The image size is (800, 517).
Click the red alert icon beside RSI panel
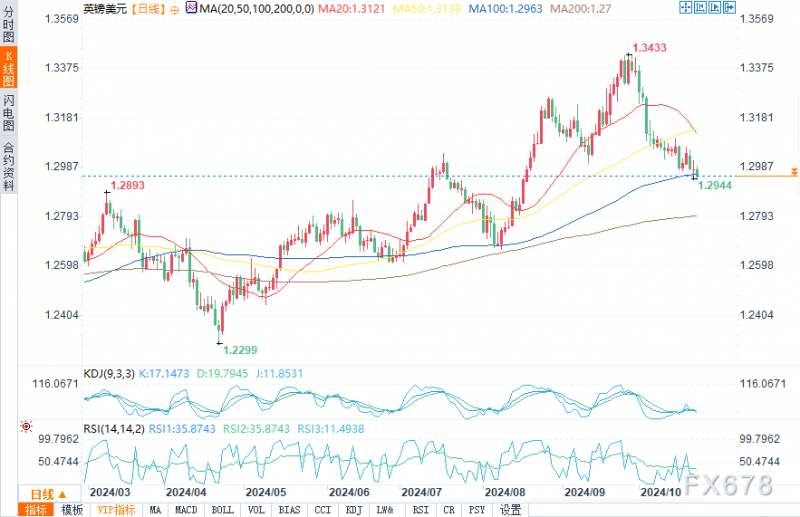pos(26,426)
